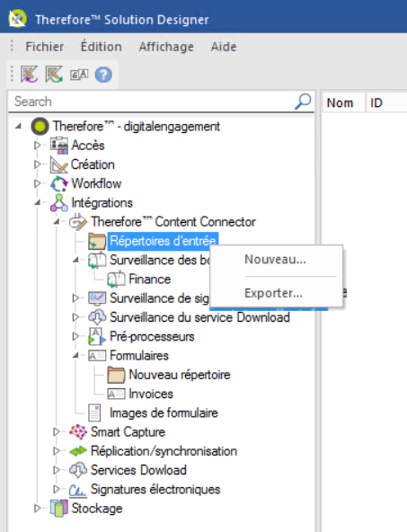Choose Nouveau... from the context menu

pos(276,260)
